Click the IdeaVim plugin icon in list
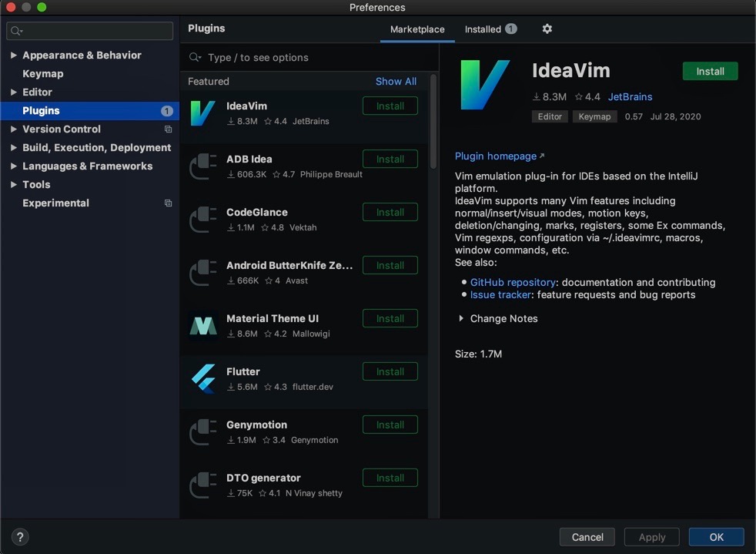The image size is (756, 554). coord(202,113)
